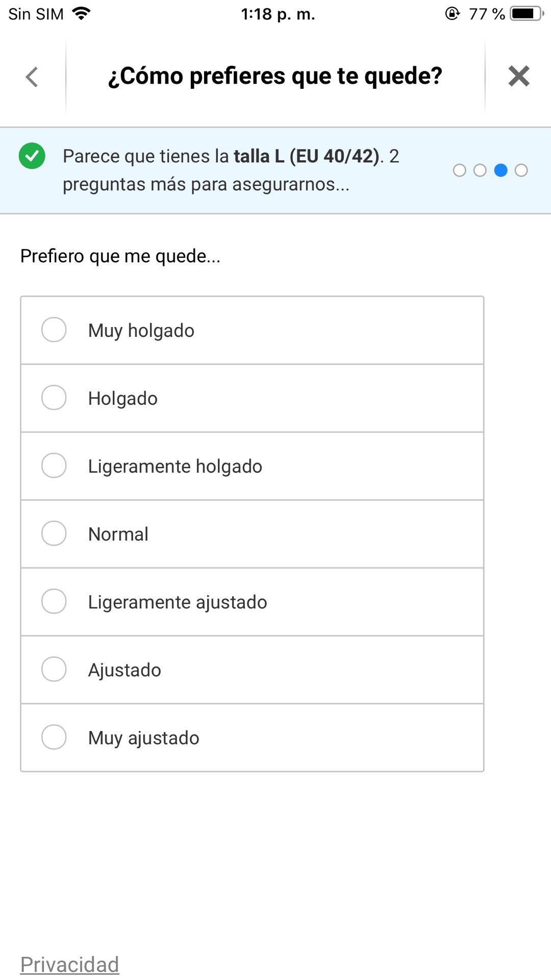Choose the 'Ajustado' fit radio button
551x980 pixels.
54,669
